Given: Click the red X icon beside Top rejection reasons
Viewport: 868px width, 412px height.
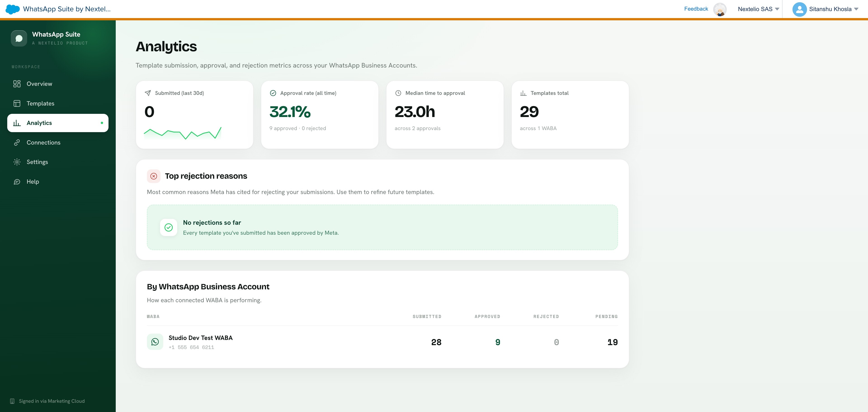Looking at the screenshot, I should (154, 176).
